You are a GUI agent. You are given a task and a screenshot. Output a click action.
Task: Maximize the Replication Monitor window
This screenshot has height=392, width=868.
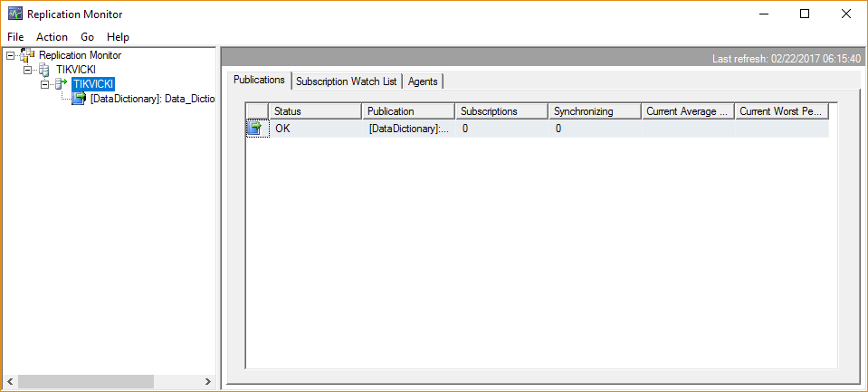pos(805,14)
